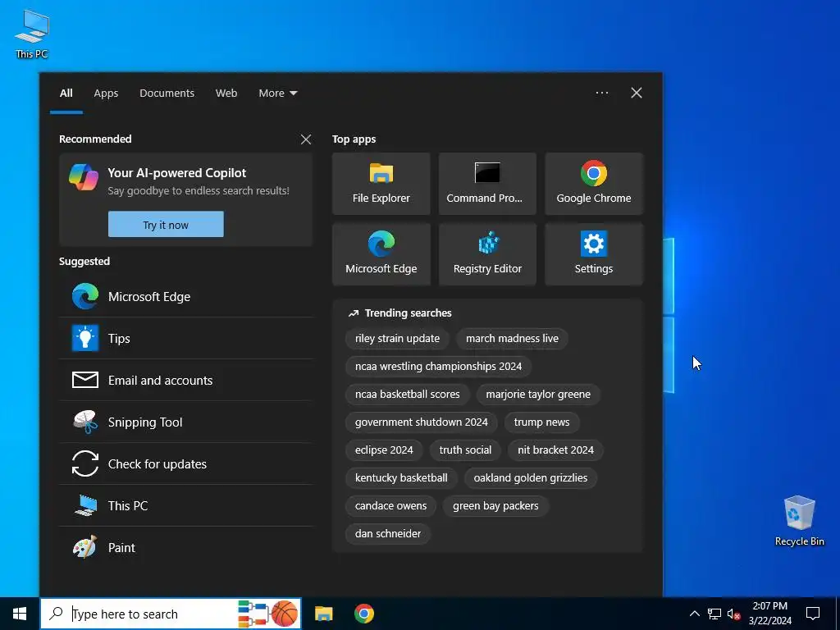Show hidden tray icons chevron

click(x=694, y=614)
